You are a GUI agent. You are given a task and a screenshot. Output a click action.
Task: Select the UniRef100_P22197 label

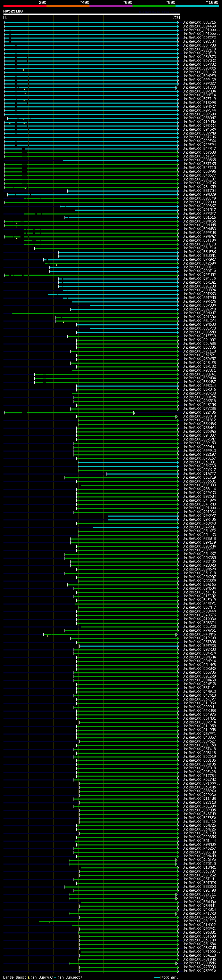pyautogui.click(x=199, y=454)
